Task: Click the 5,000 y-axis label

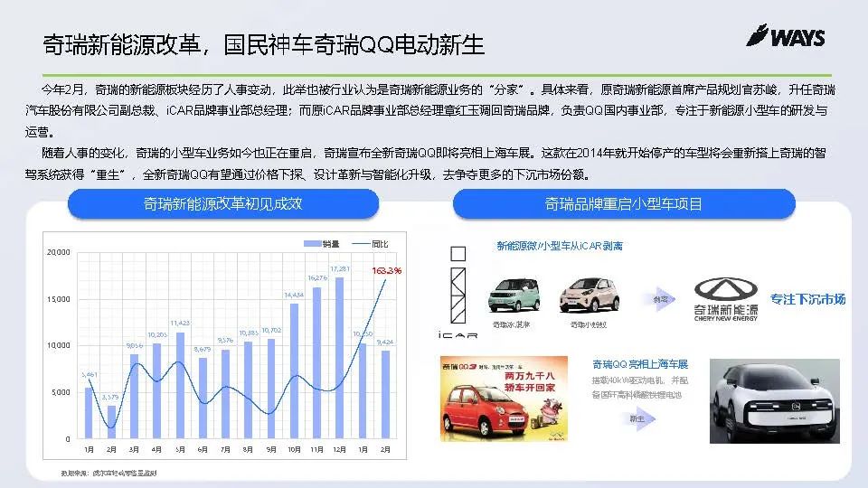Action: click(x=61, y=392)
